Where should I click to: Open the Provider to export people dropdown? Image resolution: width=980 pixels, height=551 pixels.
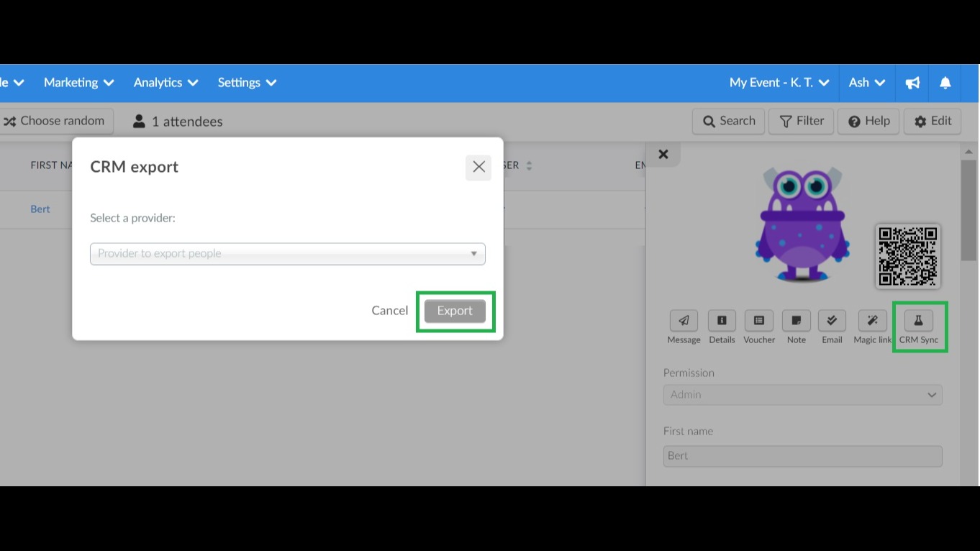(x=287, y=253)
